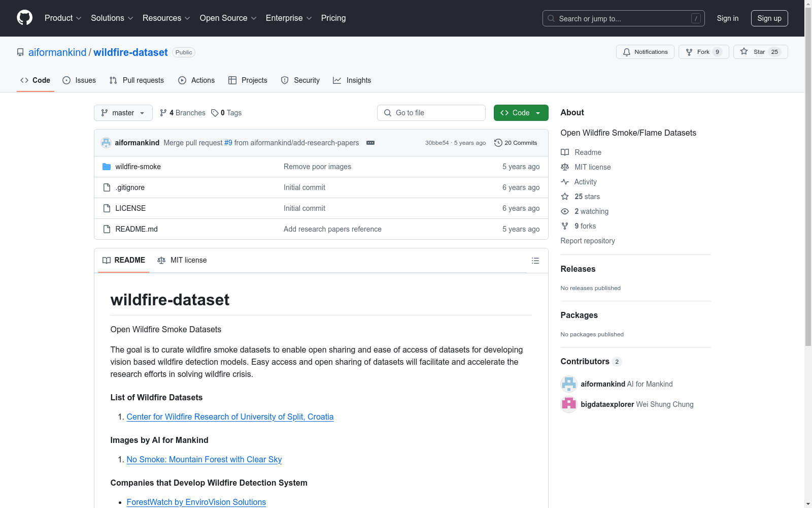Click the README.md file icon
The width and height of the screenshot is (812, 508).
coord(107,229)
